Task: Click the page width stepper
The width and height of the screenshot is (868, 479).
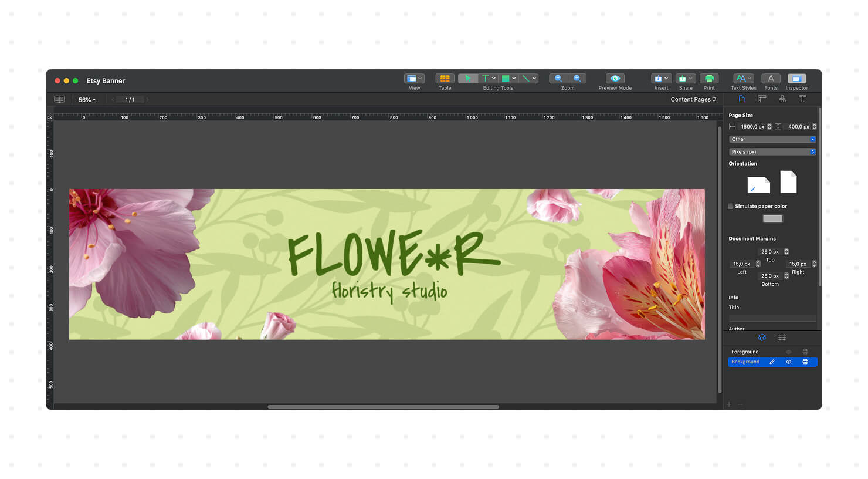Action: click(x=769, y=127)
